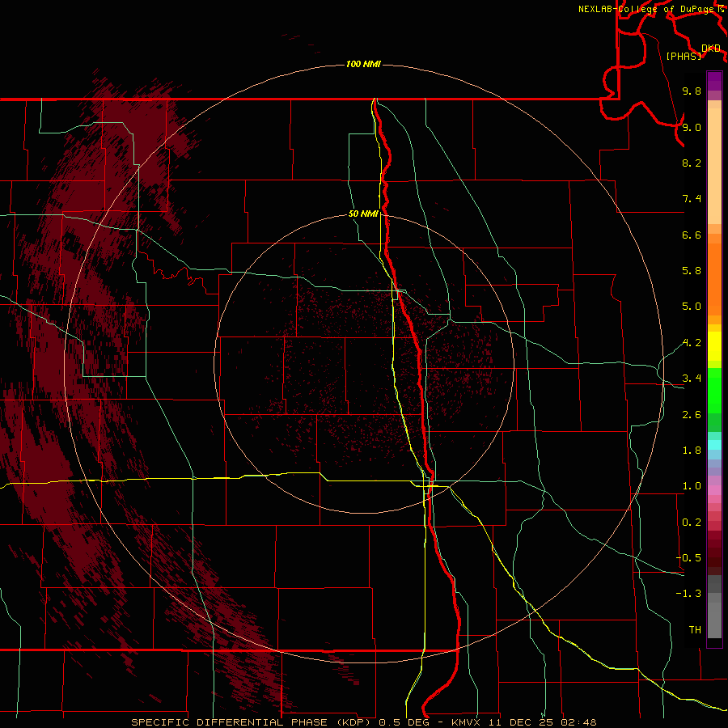Pick the purple top band on the color bar
The height and width of the screenshot is (728, 728).
[714, 81]
